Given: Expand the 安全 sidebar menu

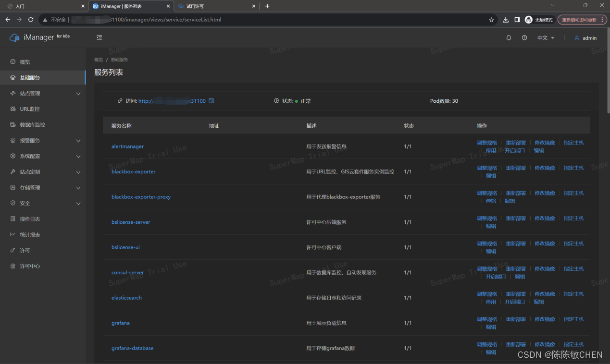Looking at the screenshot, I should [x=78, y=204].
